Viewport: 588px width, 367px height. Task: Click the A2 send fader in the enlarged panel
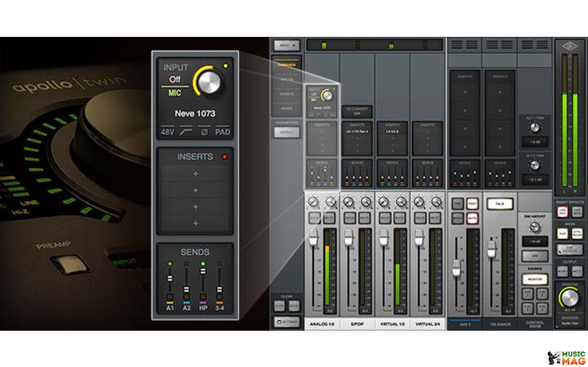tap(186, 289)
